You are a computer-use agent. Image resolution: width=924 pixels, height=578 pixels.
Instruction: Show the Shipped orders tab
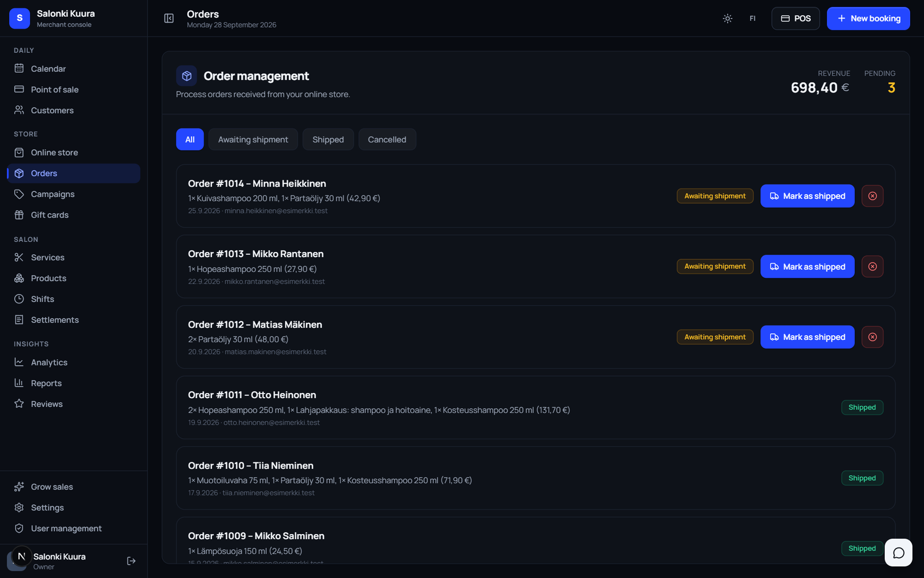click(328, 139)
